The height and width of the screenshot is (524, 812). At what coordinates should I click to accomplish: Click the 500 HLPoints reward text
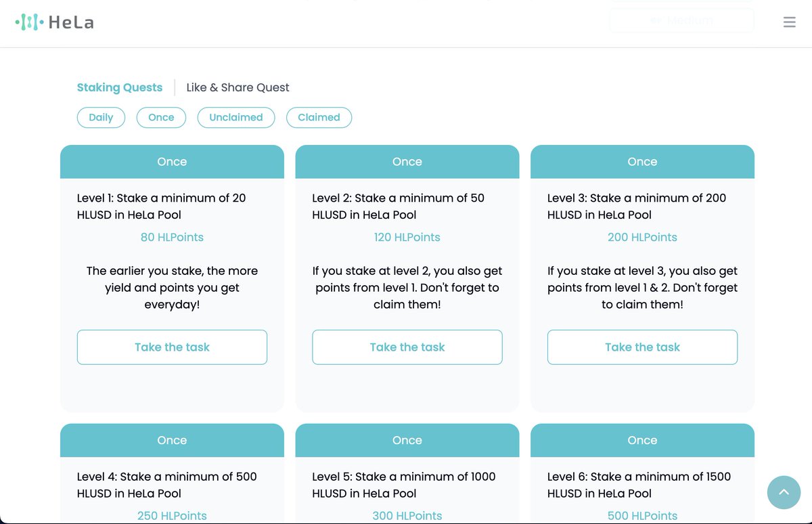pos(642,516)
